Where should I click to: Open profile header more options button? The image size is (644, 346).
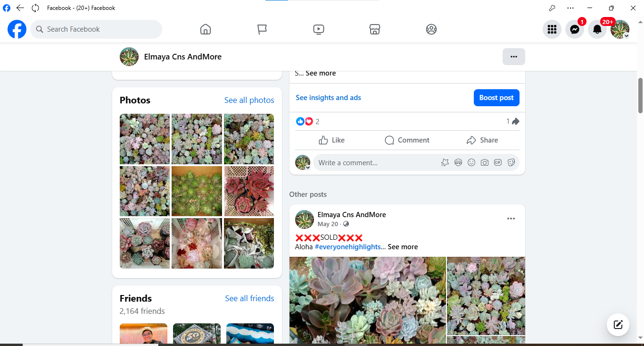[x=514, y=57]
